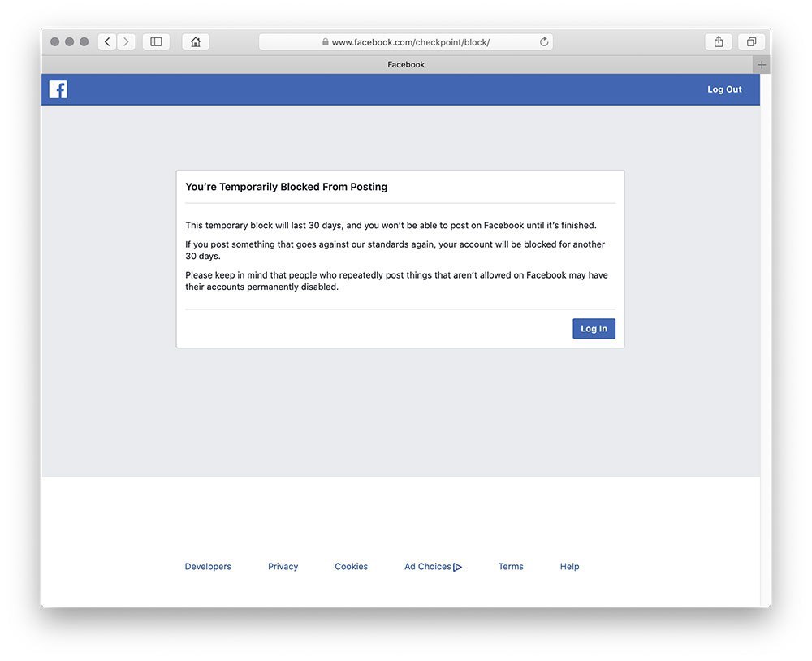This screenshot has width=812, height=661.
Task: Open the Privacy footer link
Action: click(x=283, y=566)
